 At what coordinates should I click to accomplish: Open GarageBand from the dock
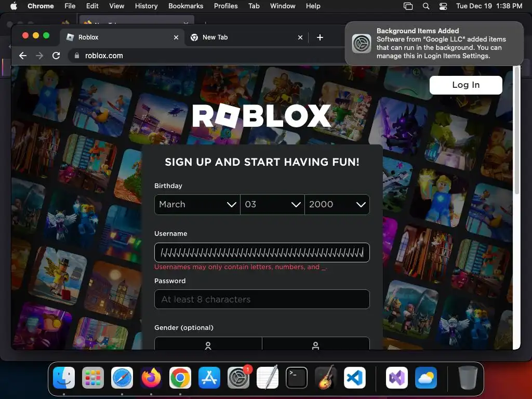[x=326, y=378]
